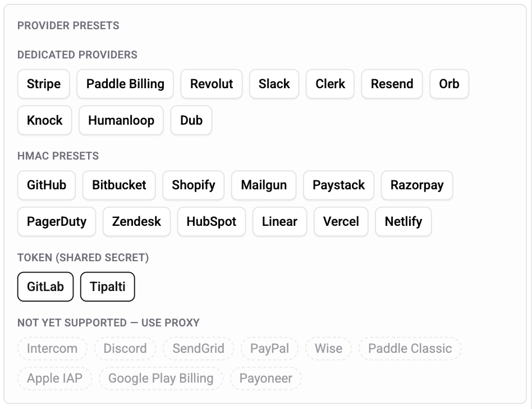Select the PagerDuty preset
The width and height of the screenshot is (532, 409).
click(x=56, y=221)
